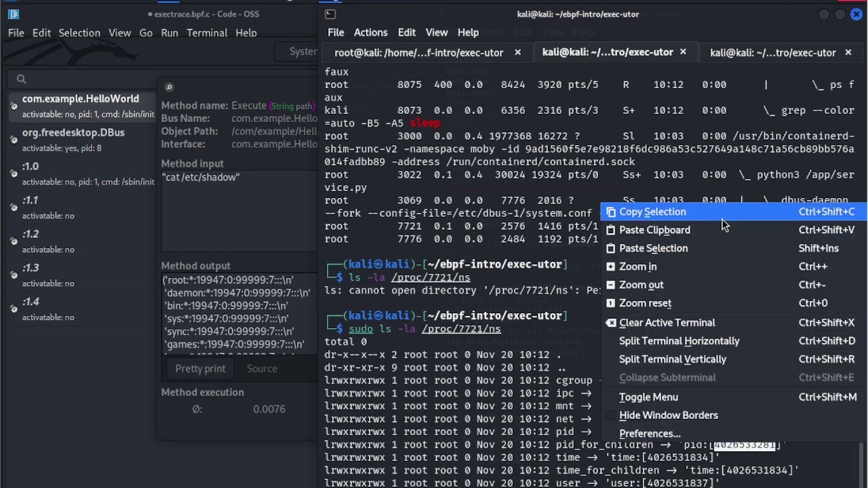Open Code OSS View menu
Image resolution: width=868 pixels, height=488 pixels.
click(x=120, y=33)
